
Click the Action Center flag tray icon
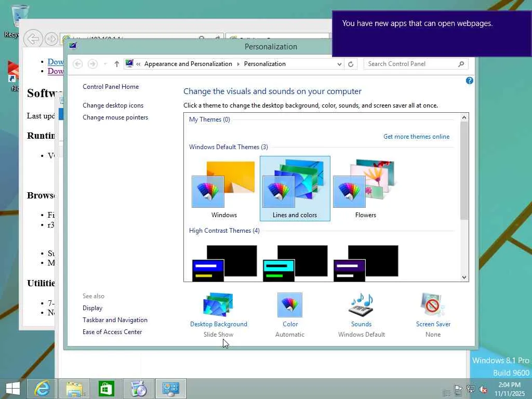(458, 389)
